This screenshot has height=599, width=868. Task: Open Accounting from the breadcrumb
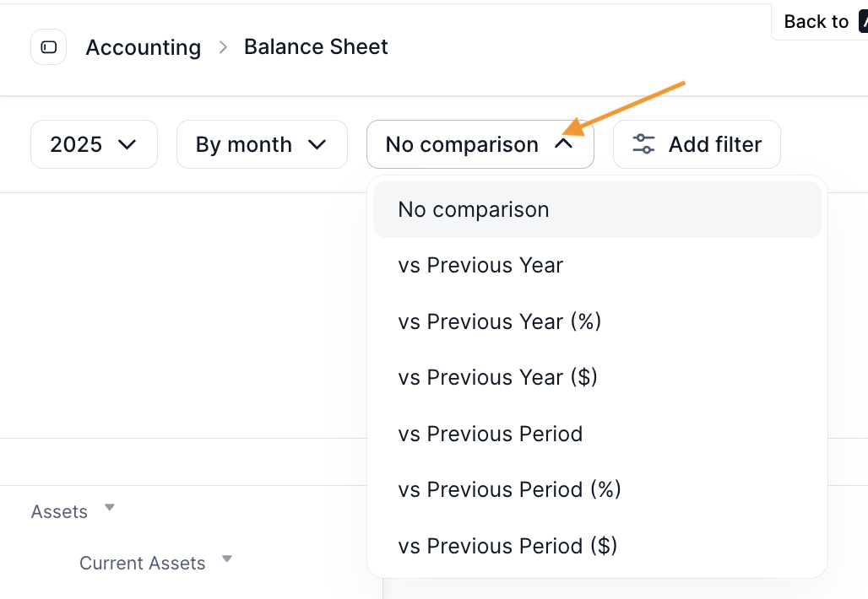pyautogui.click(x=143, y=47)
